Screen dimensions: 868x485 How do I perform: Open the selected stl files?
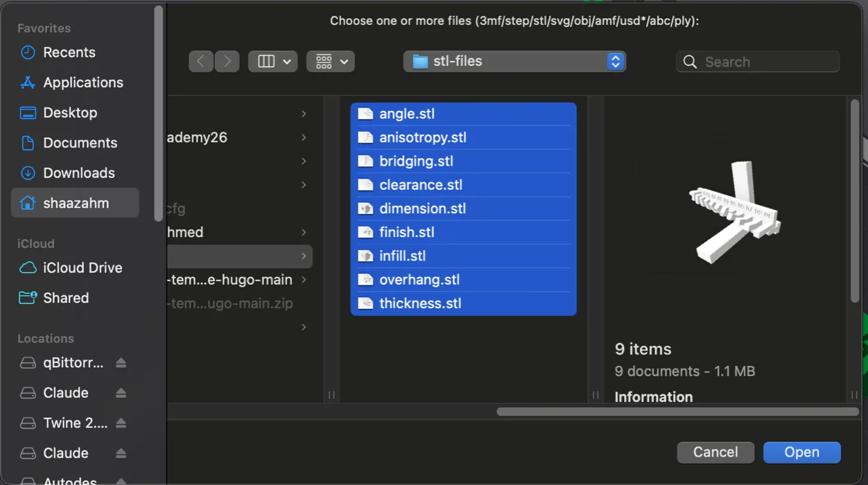pyautogui.click(x=801, y=452)
